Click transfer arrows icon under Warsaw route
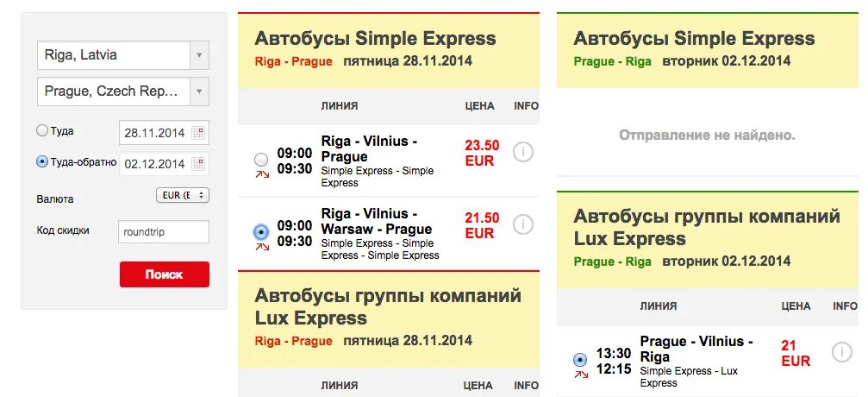 point(262,247)
